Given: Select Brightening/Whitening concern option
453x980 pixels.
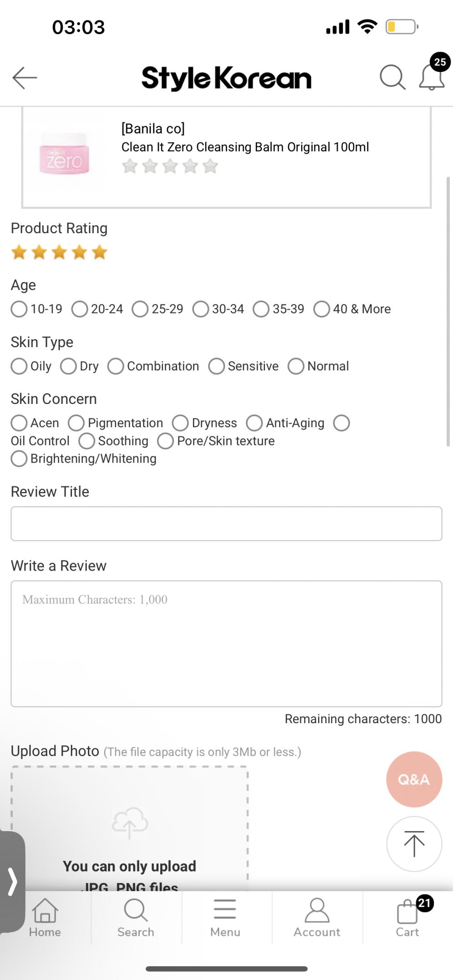Looking at the screenshot, I should pyautogui.click(x=84, y=459).
